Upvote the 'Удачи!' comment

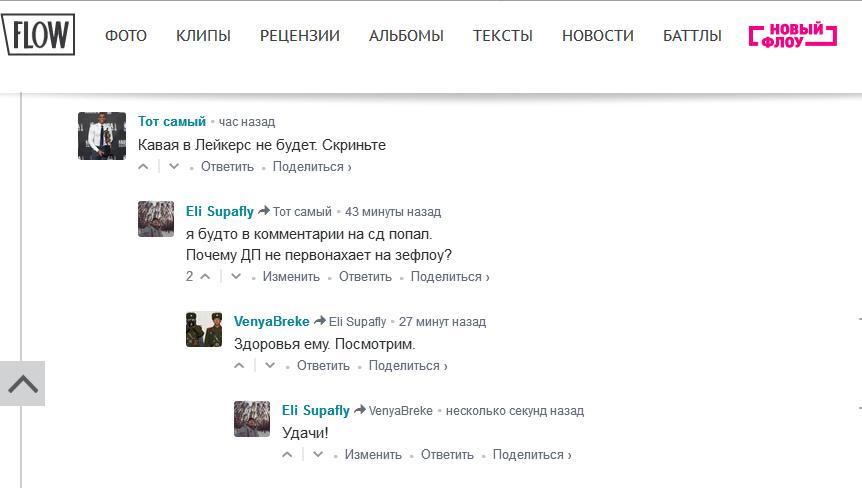288,454
